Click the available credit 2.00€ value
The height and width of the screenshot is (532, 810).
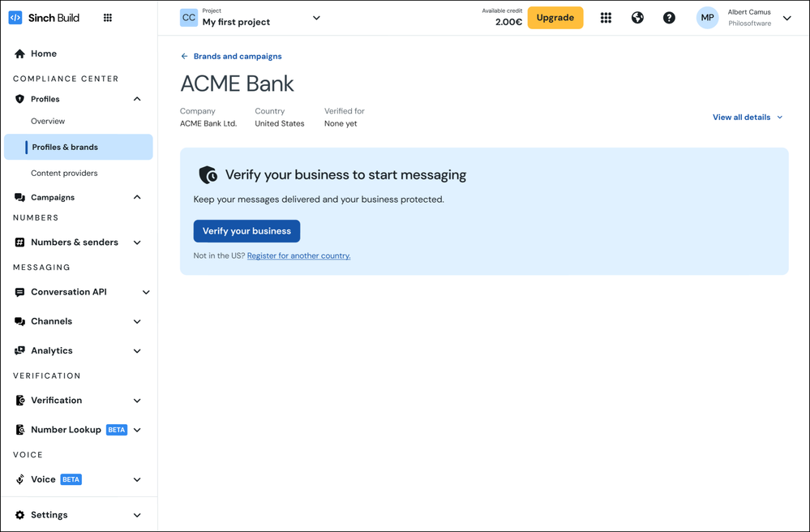click(x=508, y=22)
